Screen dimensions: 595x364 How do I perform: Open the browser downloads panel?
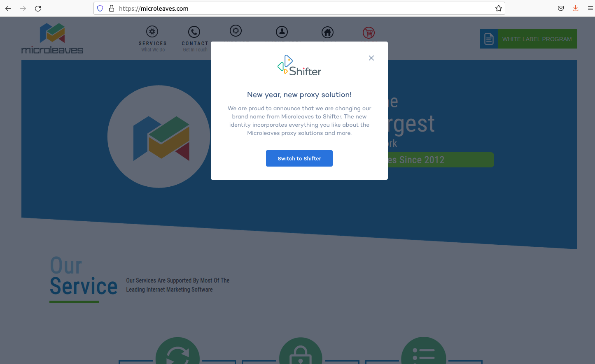575,8
